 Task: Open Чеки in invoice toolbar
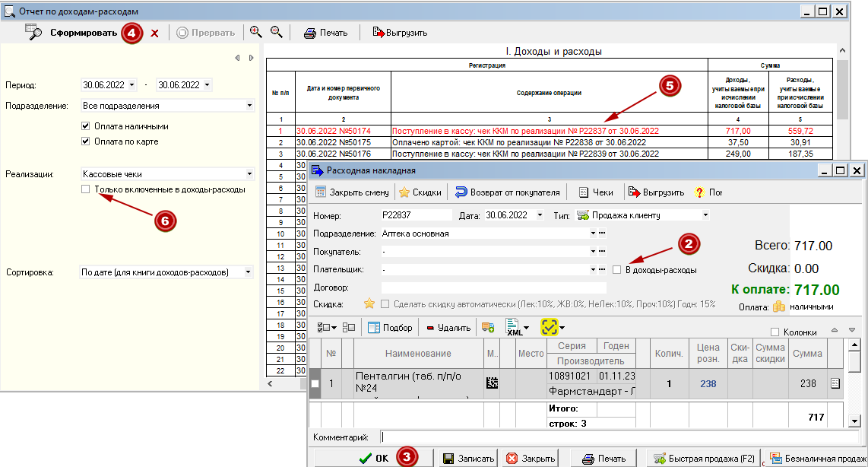click(596, 192)
